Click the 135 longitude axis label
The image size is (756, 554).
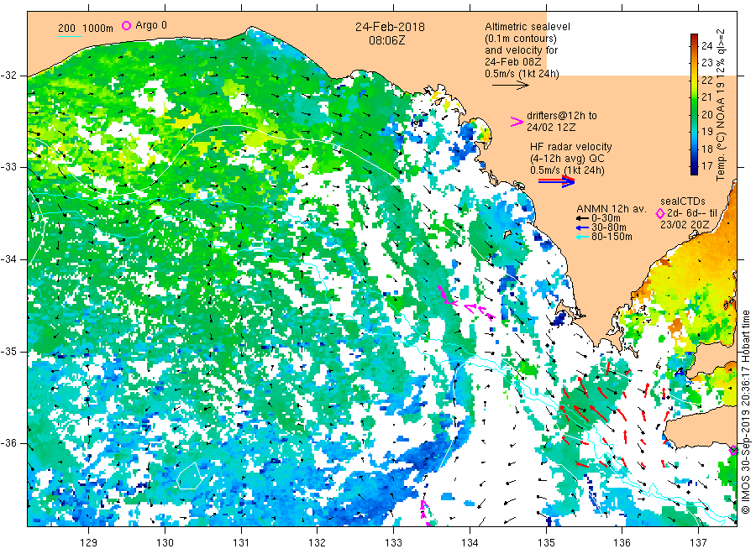click(546, 543)
